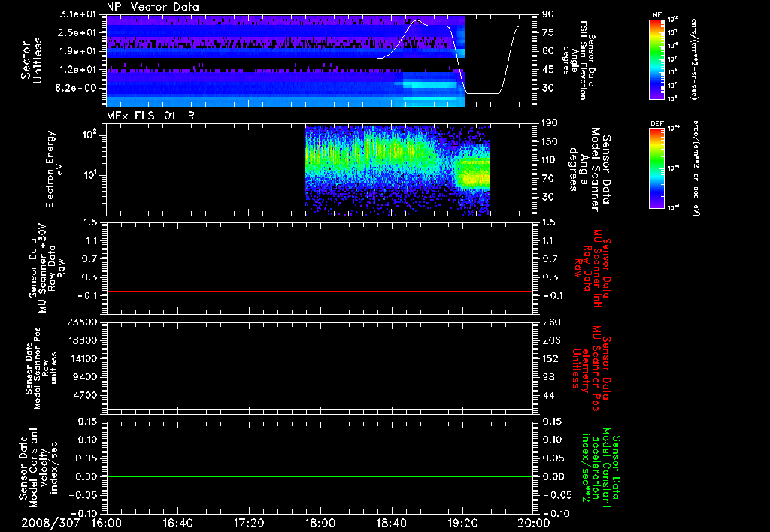Click the 18:40 time axis label

(x=391, y=523)
